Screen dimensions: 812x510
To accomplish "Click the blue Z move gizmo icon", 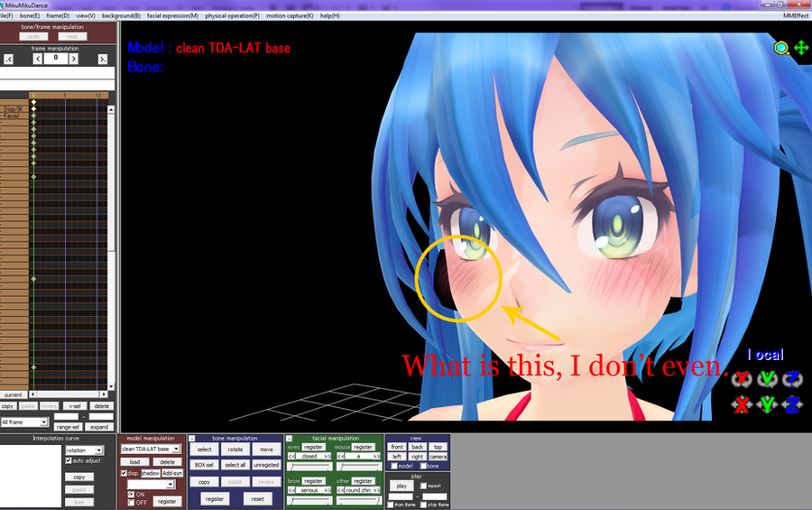I will click(792, 404).
